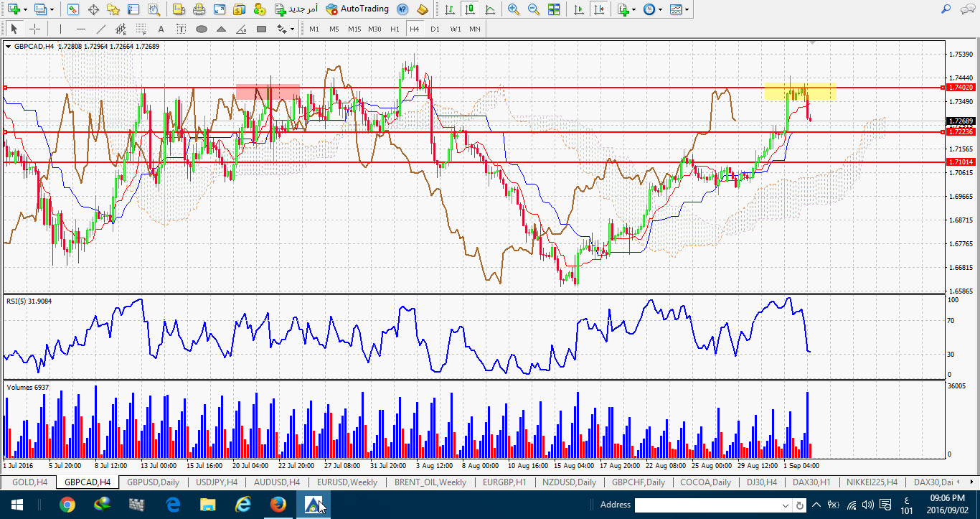Open the USDJPY,H4 chart tab
Viewport: 980px width, 519px height.
point(216,482)
